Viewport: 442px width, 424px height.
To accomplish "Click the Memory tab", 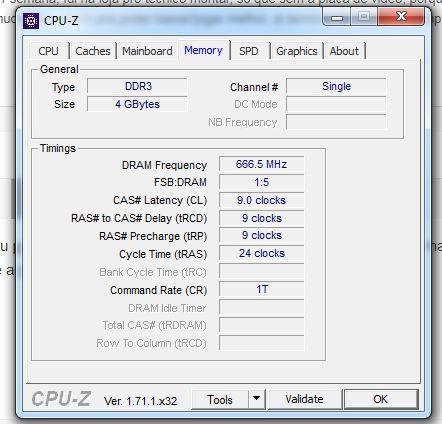I will tap(203, 50).
